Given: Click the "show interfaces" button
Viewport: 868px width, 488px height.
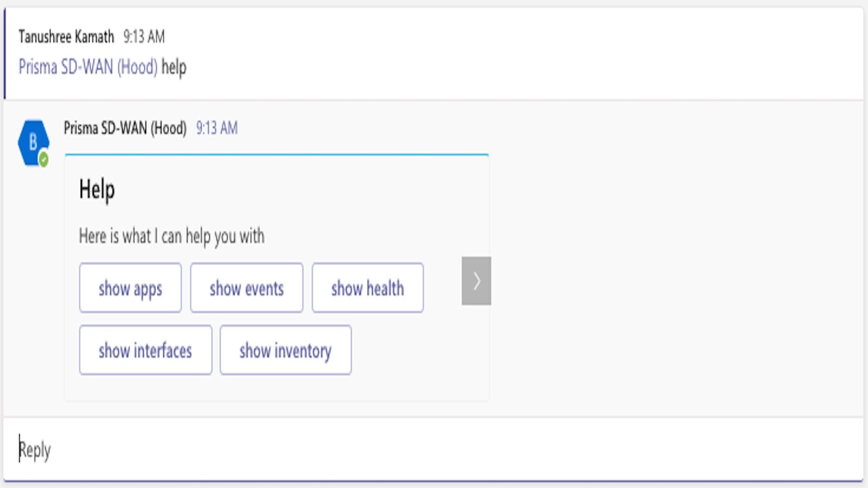Looking at the screenshot, I should (146, 351).
